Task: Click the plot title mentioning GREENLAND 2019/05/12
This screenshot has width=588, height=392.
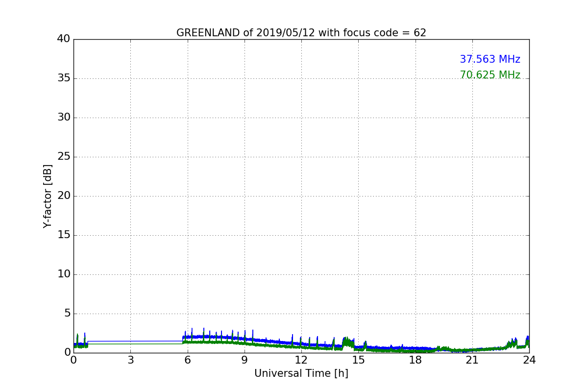Action: click(301, 33)
